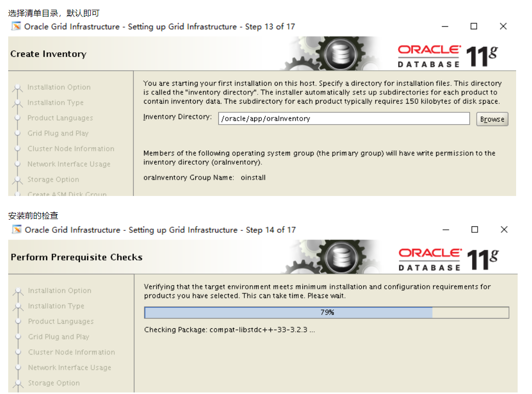Select Product Languages step in Step 14 window
The width and height of the screenshot is (532, 394).
click(x=60, y=321)
